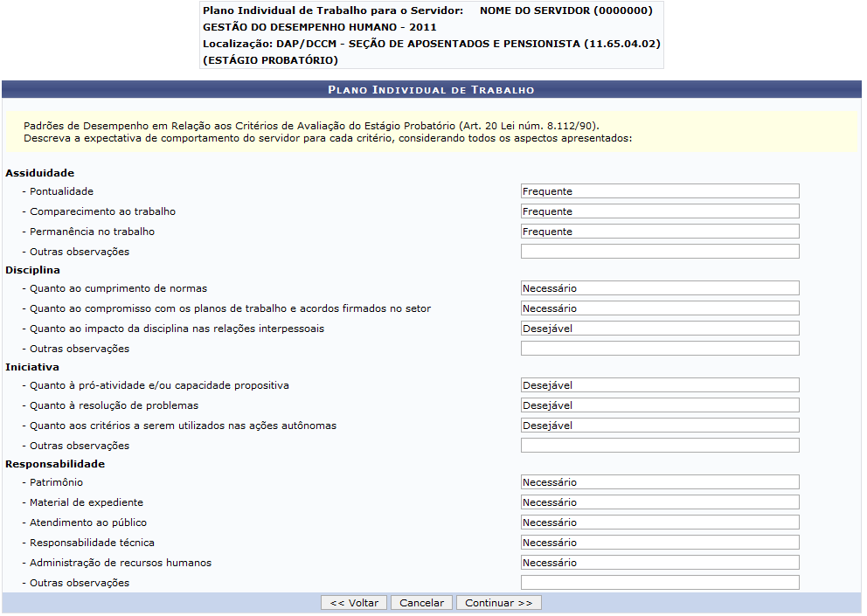Click the '- Permanência no trabalho' label
Viewport: 867px width, 616px height.
click(x=88, y=232)
